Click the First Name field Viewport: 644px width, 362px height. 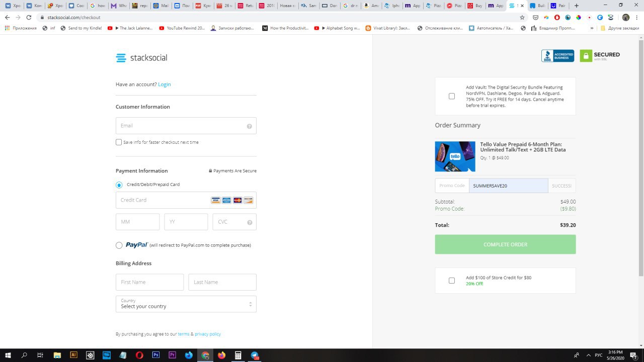pos(149,282)
